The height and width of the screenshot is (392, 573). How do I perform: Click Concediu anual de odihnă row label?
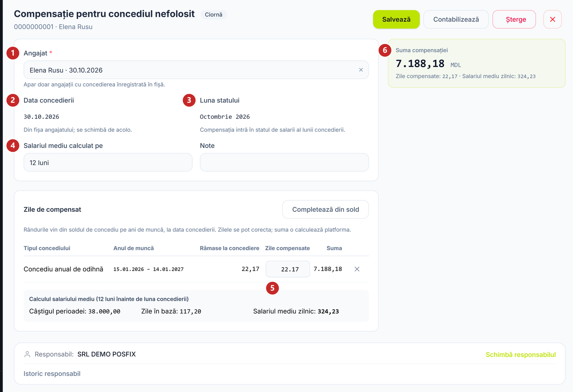[63, 269]
